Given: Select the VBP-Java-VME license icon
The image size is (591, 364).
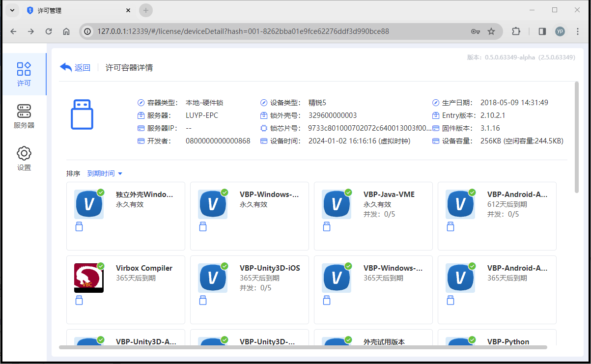Looking at the screenshot, I should 337,204.
